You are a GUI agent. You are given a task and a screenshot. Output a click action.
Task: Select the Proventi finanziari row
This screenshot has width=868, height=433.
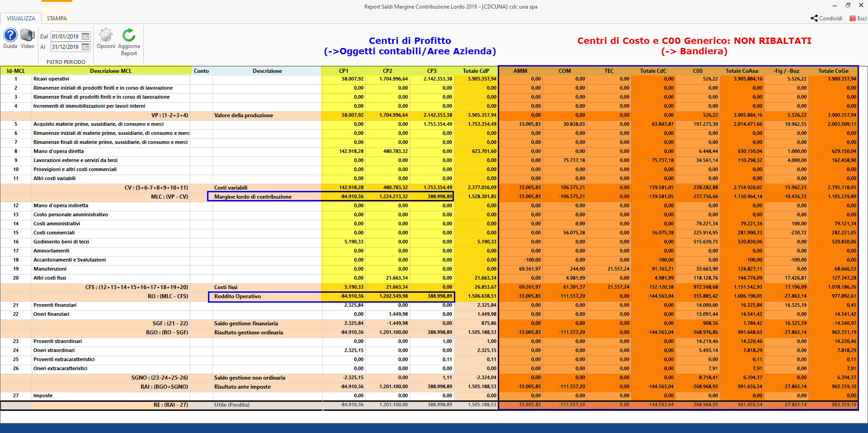tap(429, 305)
